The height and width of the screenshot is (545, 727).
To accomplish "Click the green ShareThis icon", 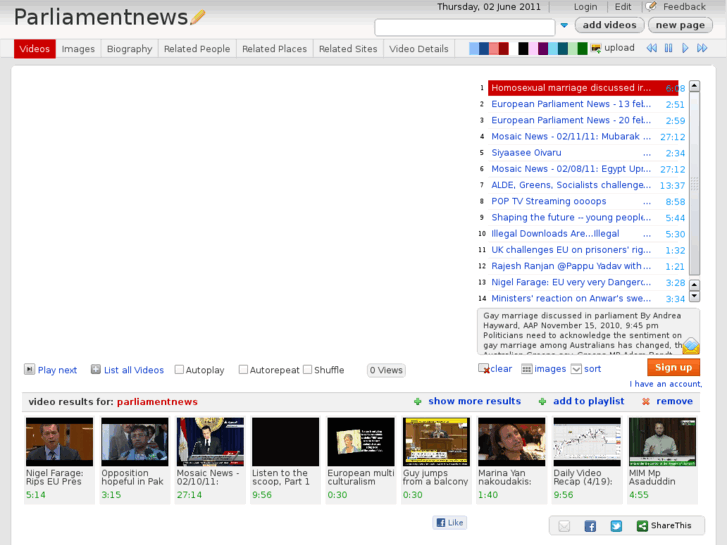I will click(642, 526).
